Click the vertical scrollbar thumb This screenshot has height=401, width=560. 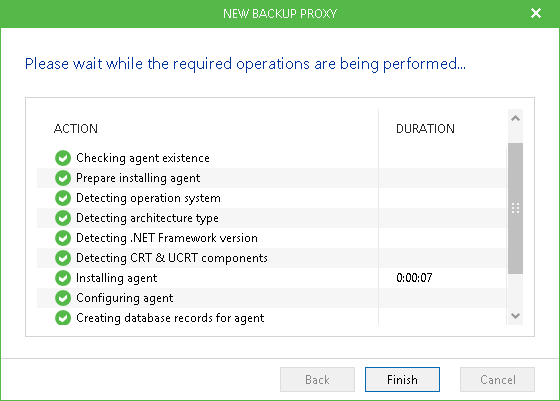click(515, 208)
